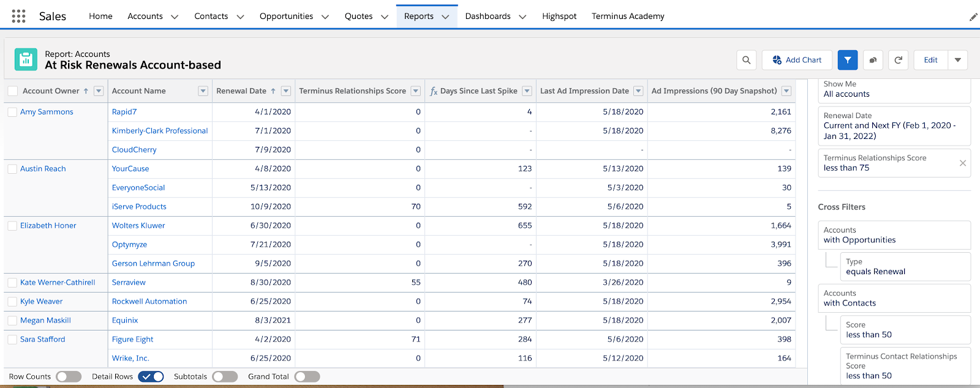Image resolution: width=980 pixels, height=388 pixels.
Task: Open Terminus Relationships Score column menu
Action: 416,91
